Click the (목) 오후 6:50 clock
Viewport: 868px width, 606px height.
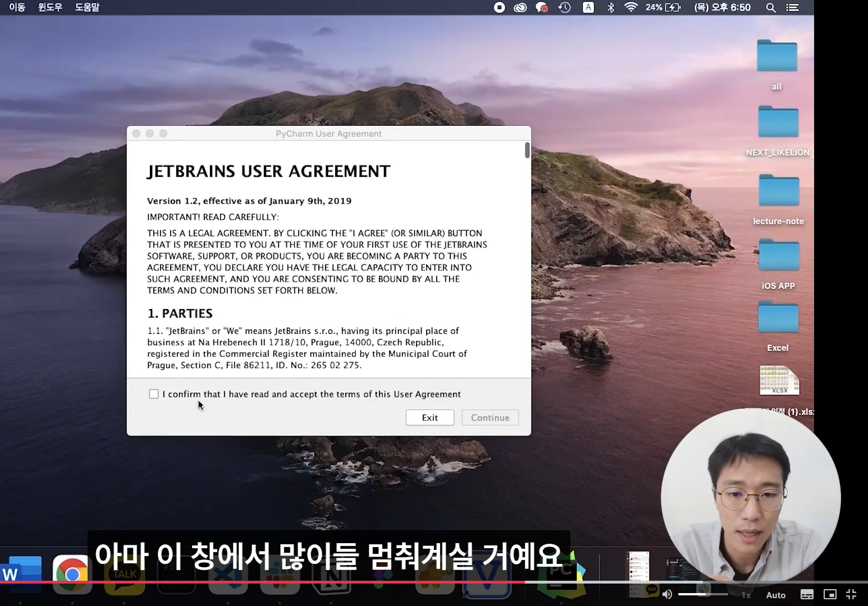pyautogui.click(x=723, y=7)
